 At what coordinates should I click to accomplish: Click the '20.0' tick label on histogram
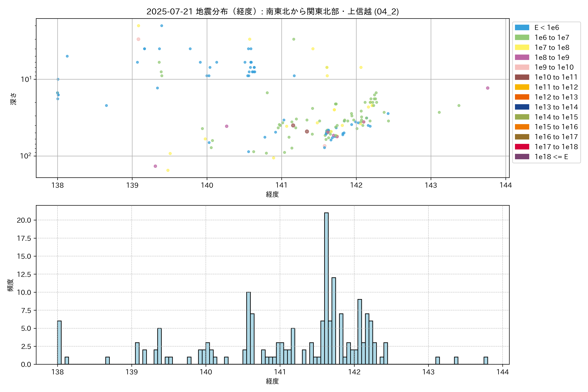[24, 220]
